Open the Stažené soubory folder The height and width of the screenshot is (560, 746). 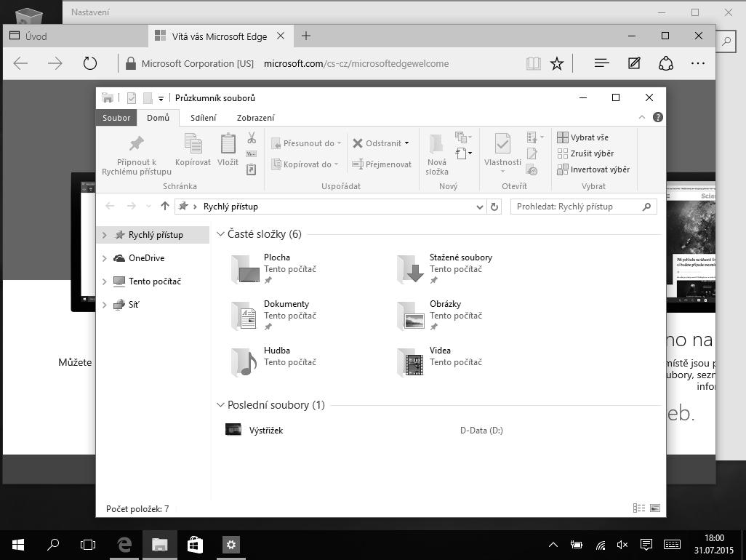(460, 257)
